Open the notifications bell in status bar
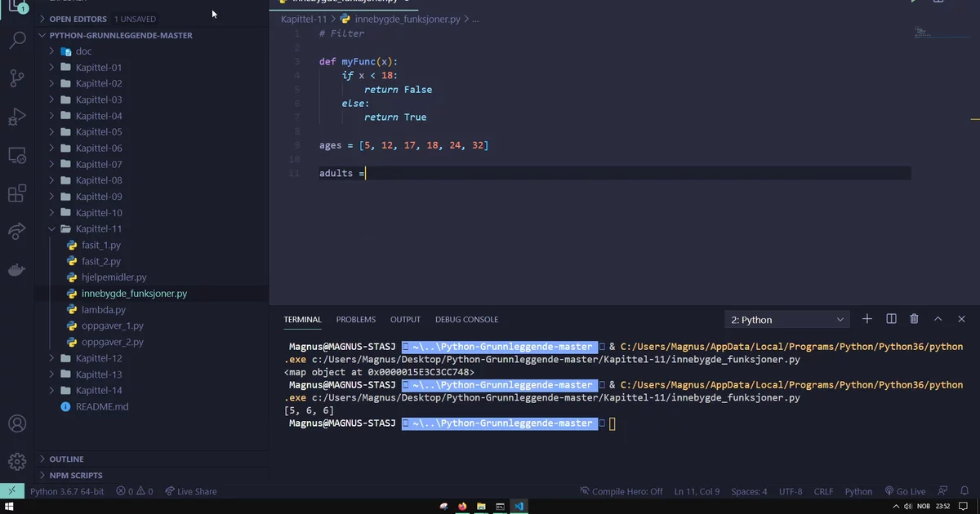Viewport: 980px width, 514px height. click(x=964, y=491)
